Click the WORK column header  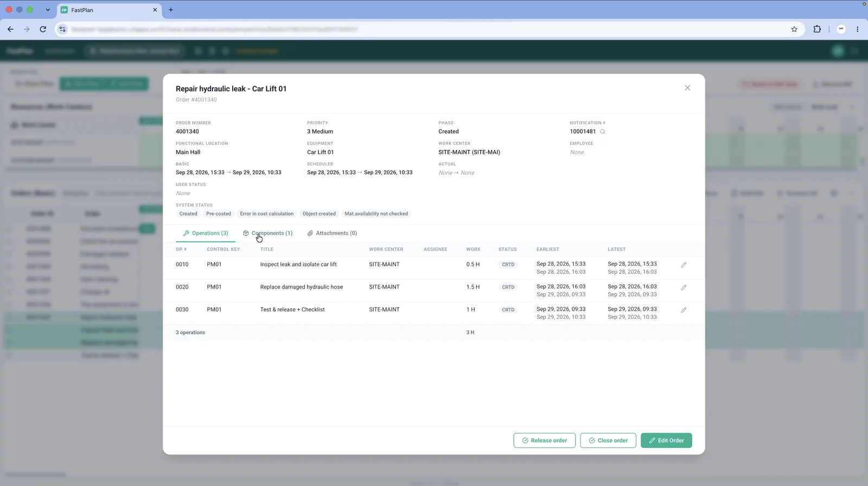coord(473,250)
